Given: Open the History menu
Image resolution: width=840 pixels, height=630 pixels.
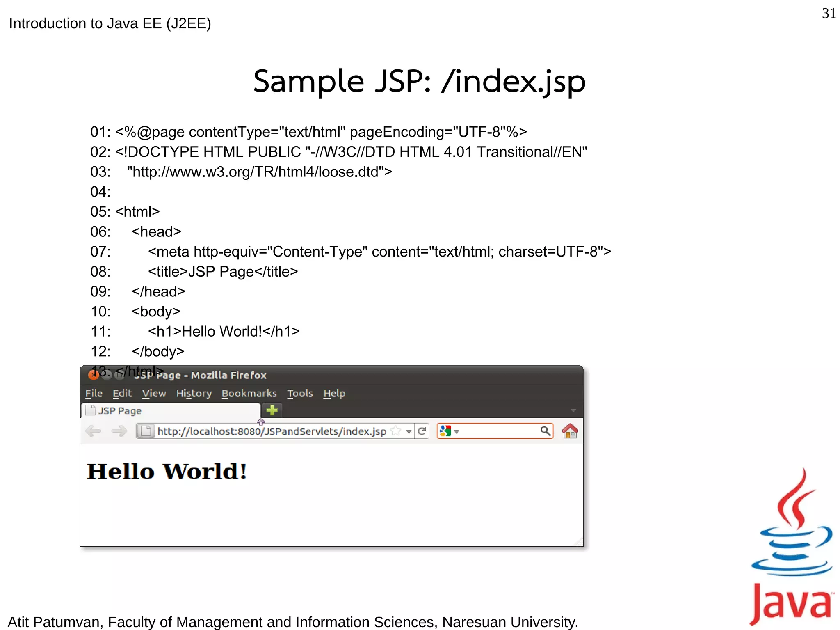Looking at the screenshot, I should point(194,393).
